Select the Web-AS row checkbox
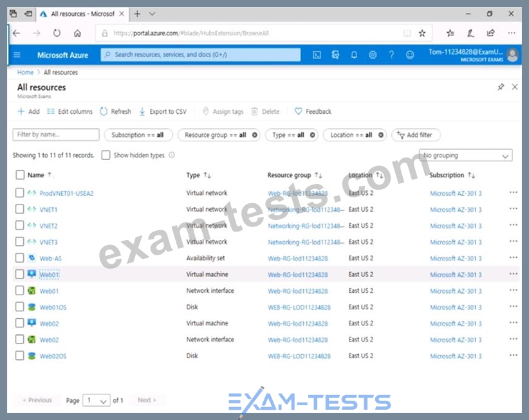The height and width of the screenshot is (420, 529). (x=19, y=258)
